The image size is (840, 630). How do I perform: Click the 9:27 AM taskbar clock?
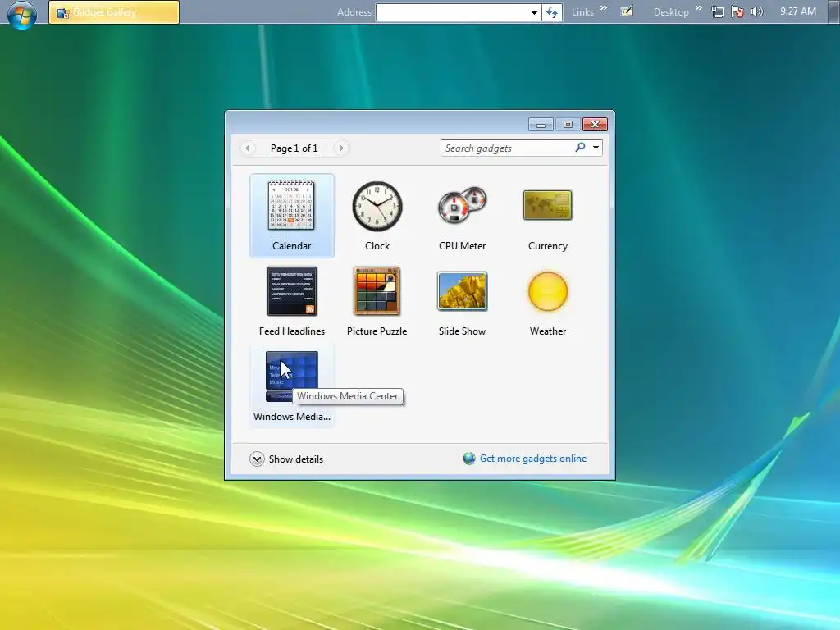[x=798, y=11]
